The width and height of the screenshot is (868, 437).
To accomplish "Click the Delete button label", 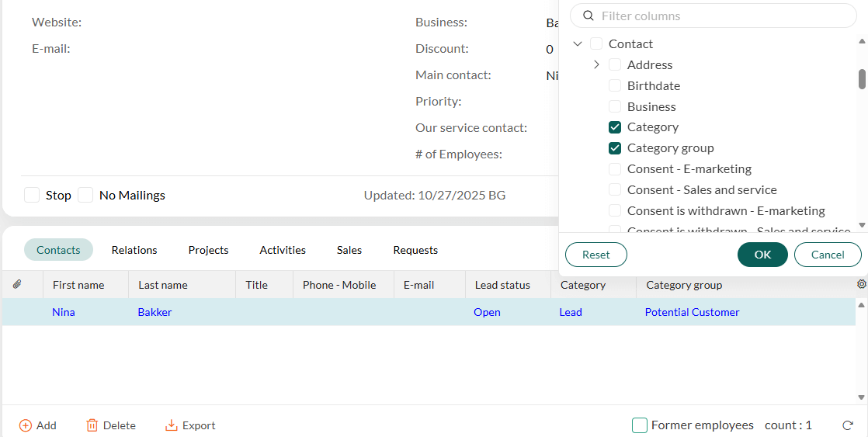I will tap(120, 425).
